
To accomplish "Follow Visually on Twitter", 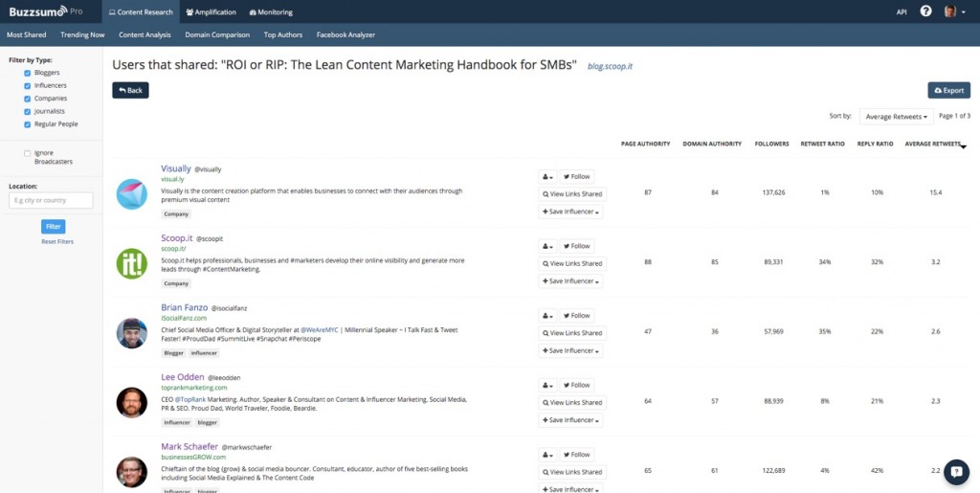I will (x=576, y=177).
